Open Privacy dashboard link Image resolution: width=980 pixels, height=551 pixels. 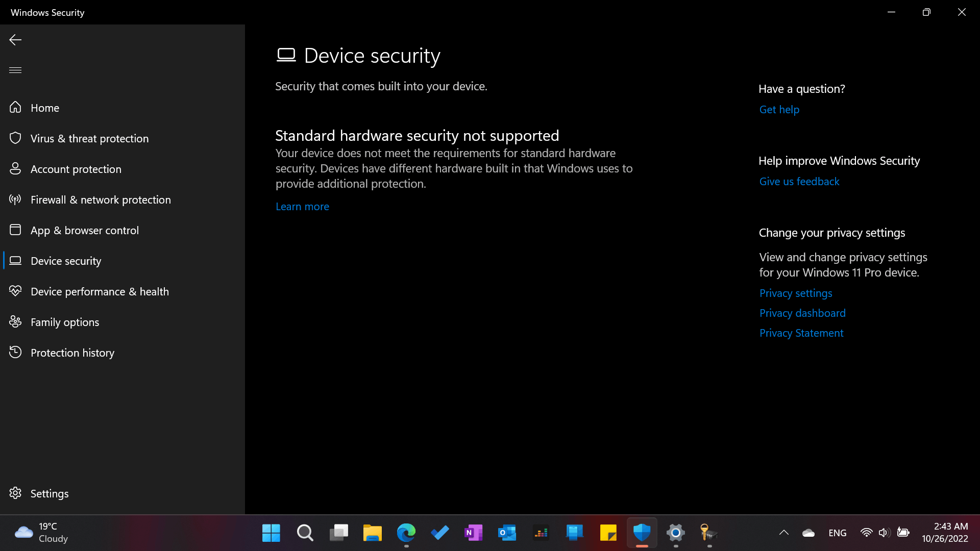point(802,313)
